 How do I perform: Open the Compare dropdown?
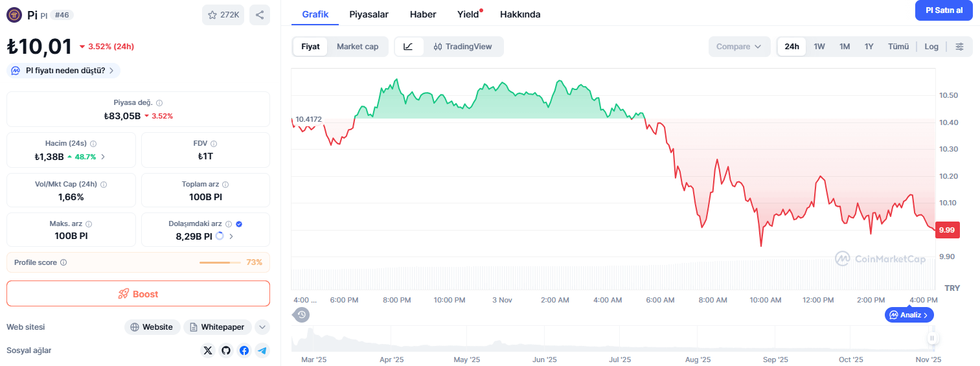coord(739,47)
